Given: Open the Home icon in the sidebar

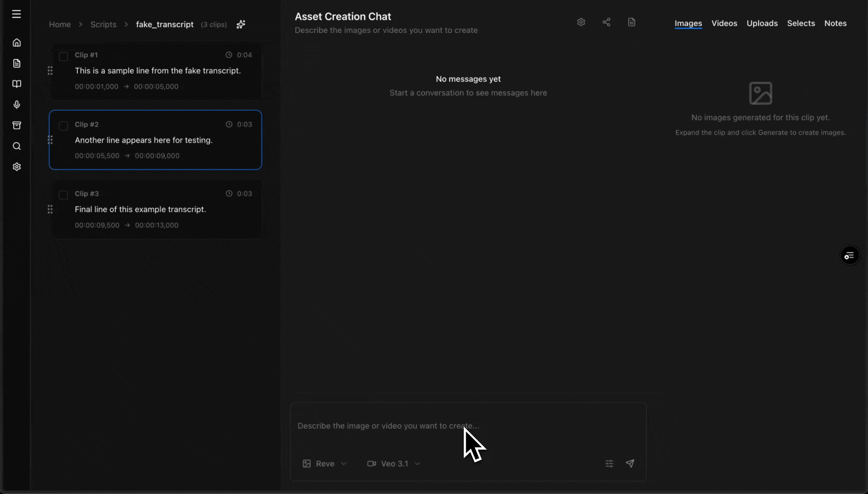Looking at the screenshot, I should 16,43.
